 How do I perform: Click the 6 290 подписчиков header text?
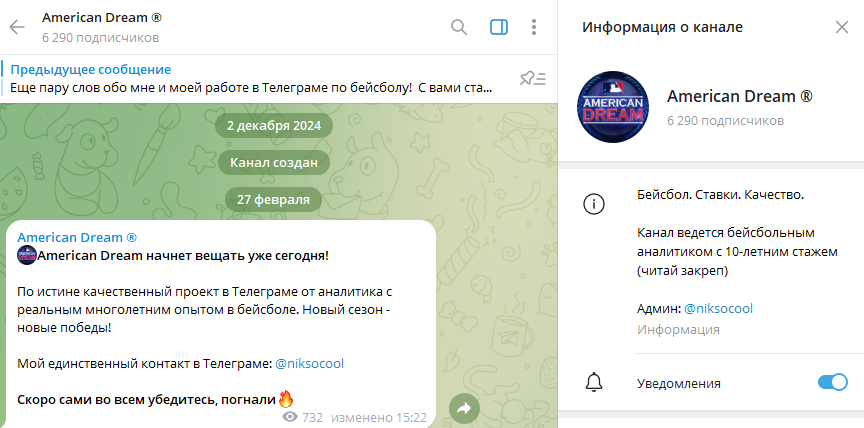[100, 38]
